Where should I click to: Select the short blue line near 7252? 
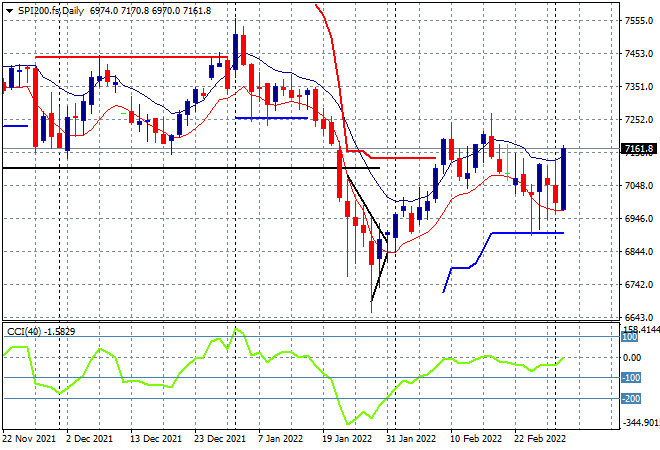click(271, 118)
